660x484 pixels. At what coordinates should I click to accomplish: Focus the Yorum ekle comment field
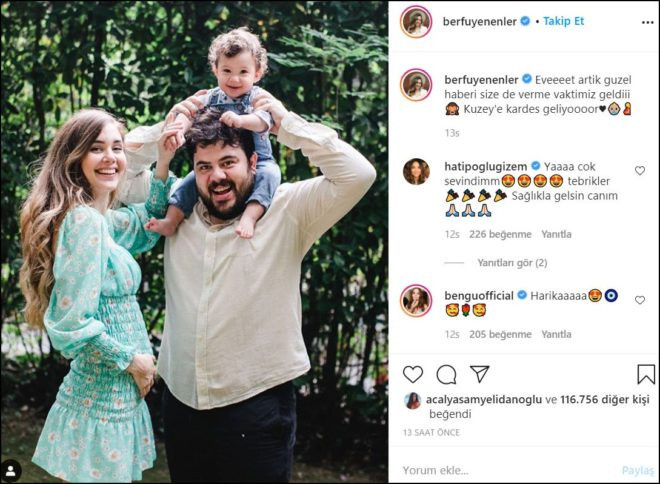pos(505,470)
